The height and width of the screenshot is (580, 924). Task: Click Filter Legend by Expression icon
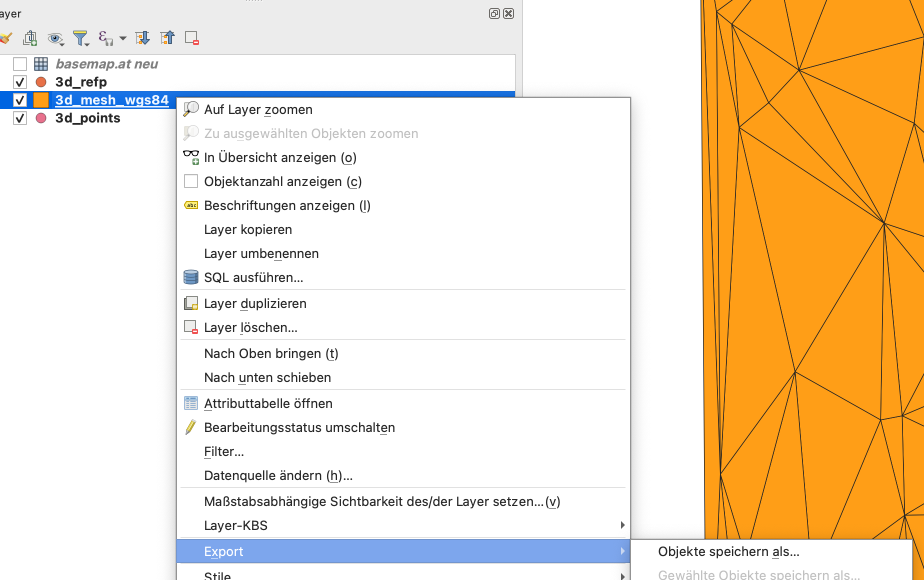pos(105,38)
